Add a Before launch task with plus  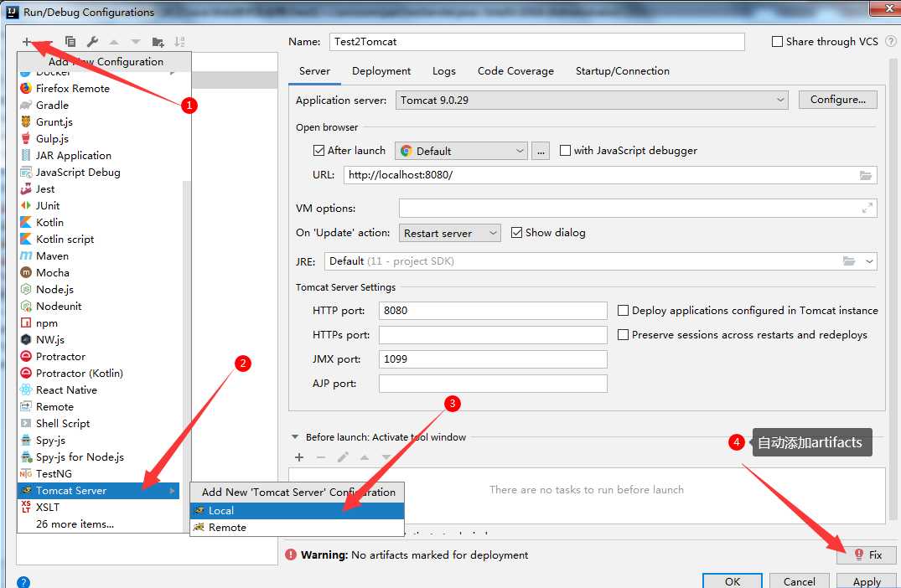click(x=299, y=457)
